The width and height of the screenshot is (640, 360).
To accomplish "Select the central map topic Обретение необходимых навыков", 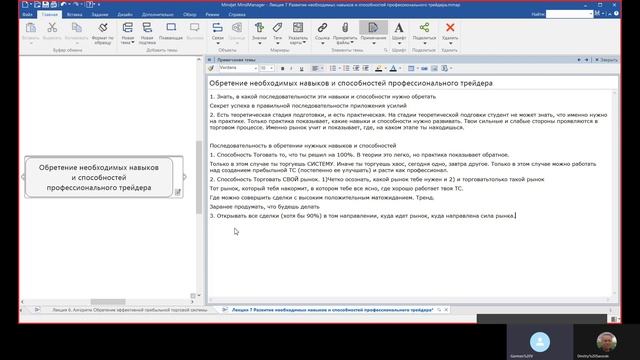I will click(99, 177).
